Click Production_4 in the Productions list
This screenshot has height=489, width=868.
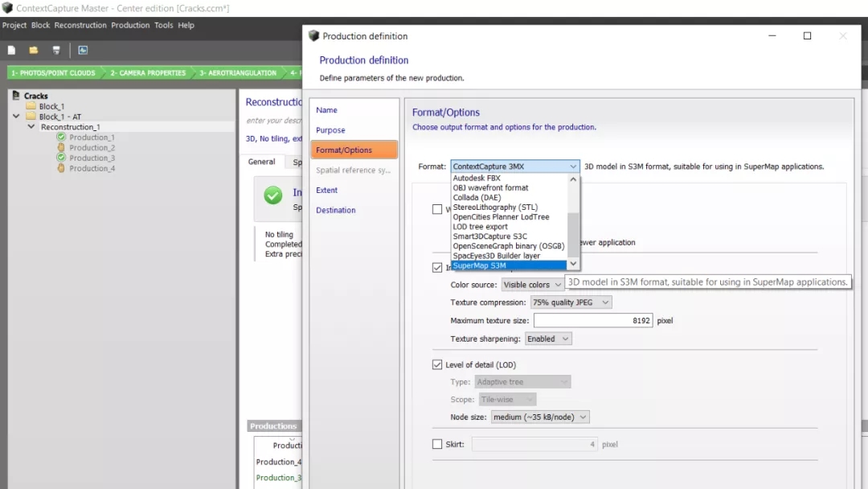pos(278,462)
